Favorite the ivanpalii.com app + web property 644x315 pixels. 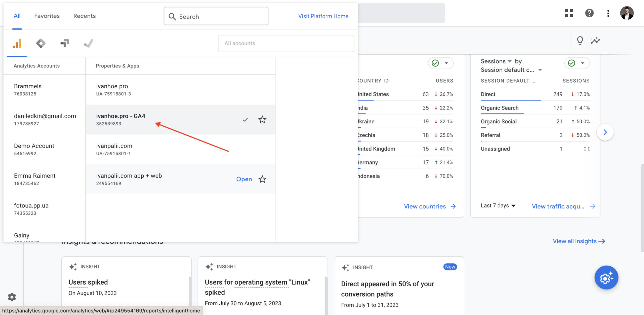262,179
